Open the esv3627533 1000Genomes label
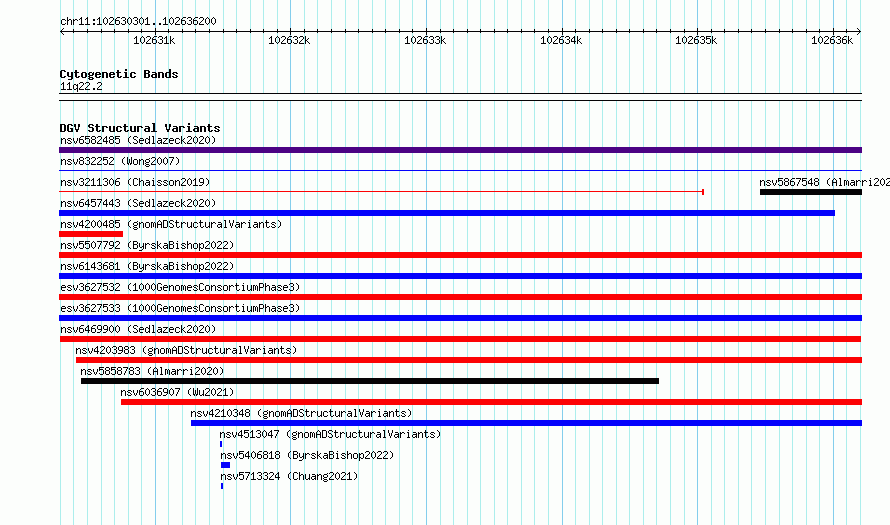The image size is (890, 525). [x=180, y=308]
